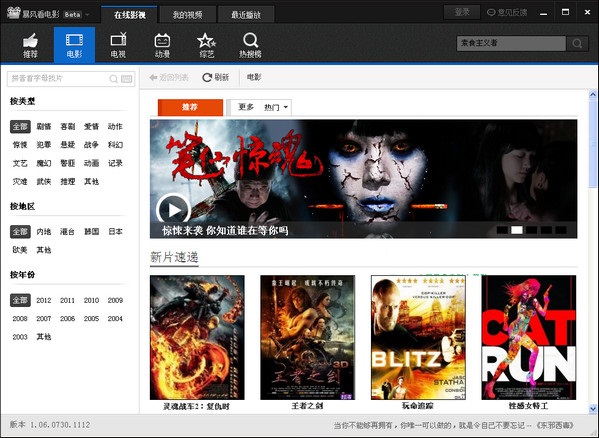Click the 电影 breadcrumb label
Image resolution: width=599 pixels, height=438 pixels.
tap(254, 77)
